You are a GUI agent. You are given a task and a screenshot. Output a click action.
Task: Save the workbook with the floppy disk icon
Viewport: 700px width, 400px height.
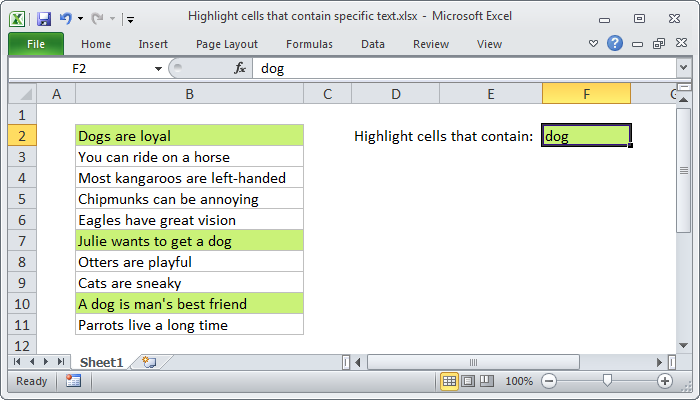coord(44,19)
